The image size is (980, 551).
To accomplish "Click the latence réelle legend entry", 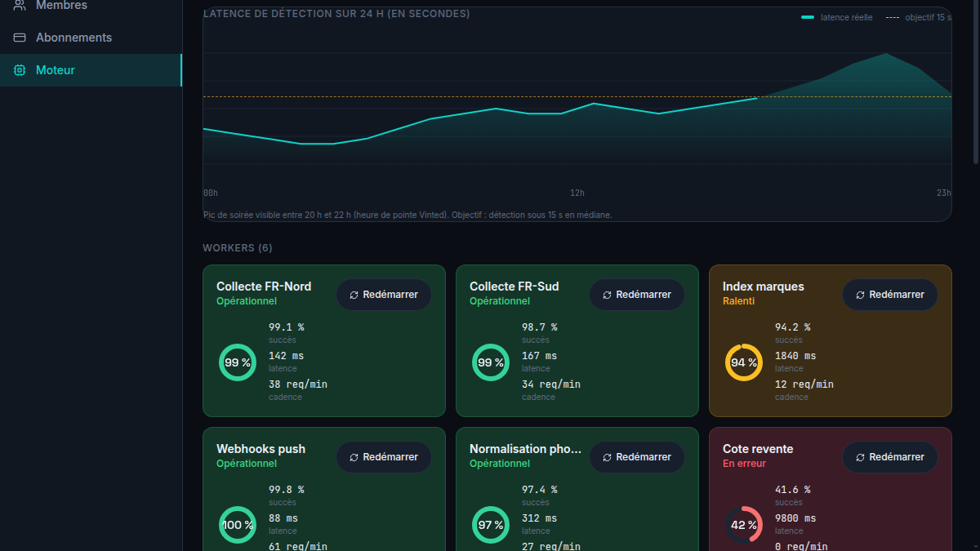I will pyautogui.click(x=837, y=17).
